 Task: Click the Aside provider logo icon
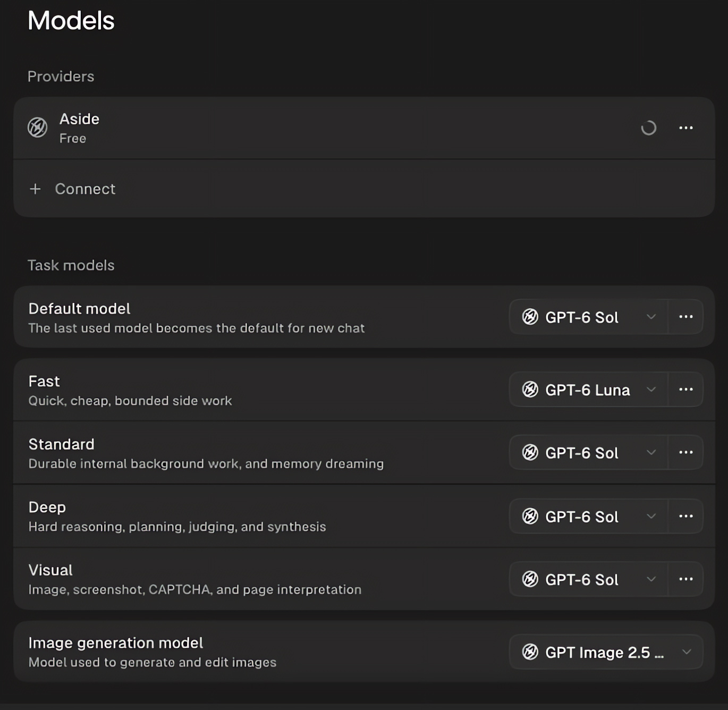click(38, 128)
